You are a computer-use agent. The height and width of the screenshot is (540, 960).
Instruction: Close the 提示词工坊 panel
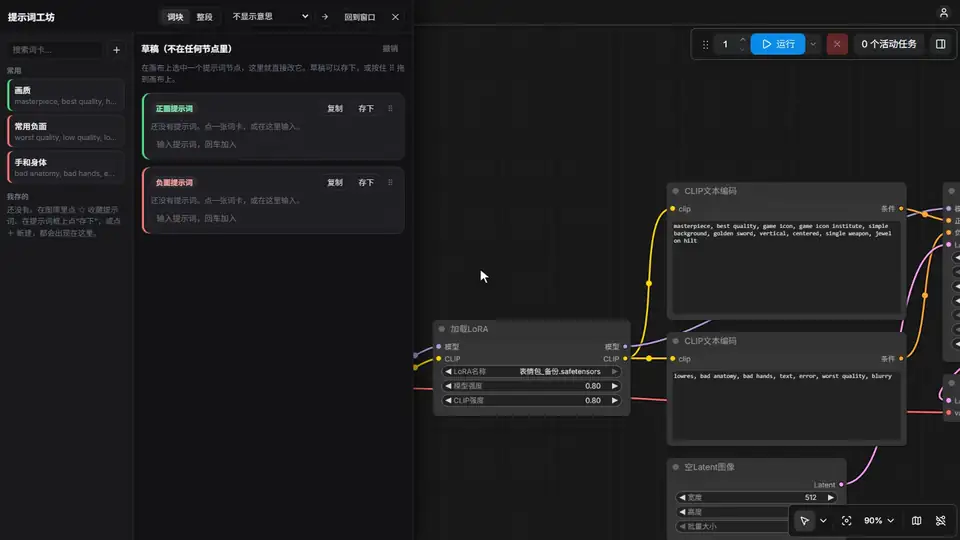coord(396,17)
